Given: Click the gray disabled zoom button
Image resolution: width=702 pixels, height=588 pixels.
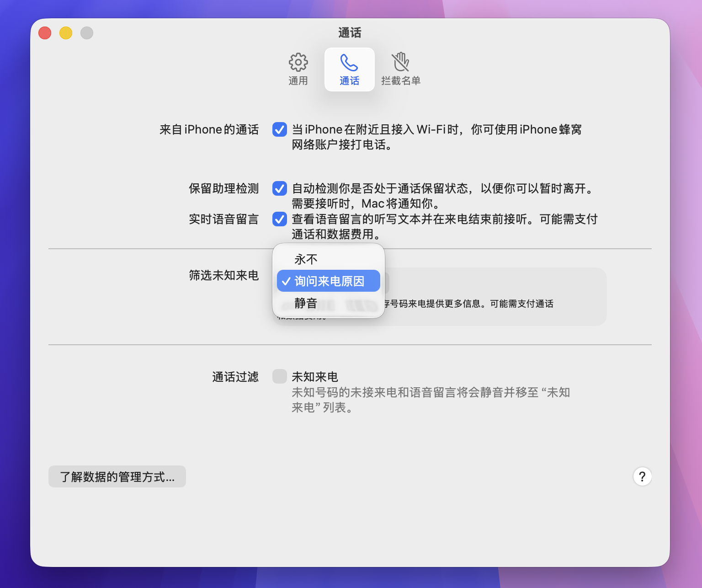Looking at the screenshot, I should [x=87, y=33].
